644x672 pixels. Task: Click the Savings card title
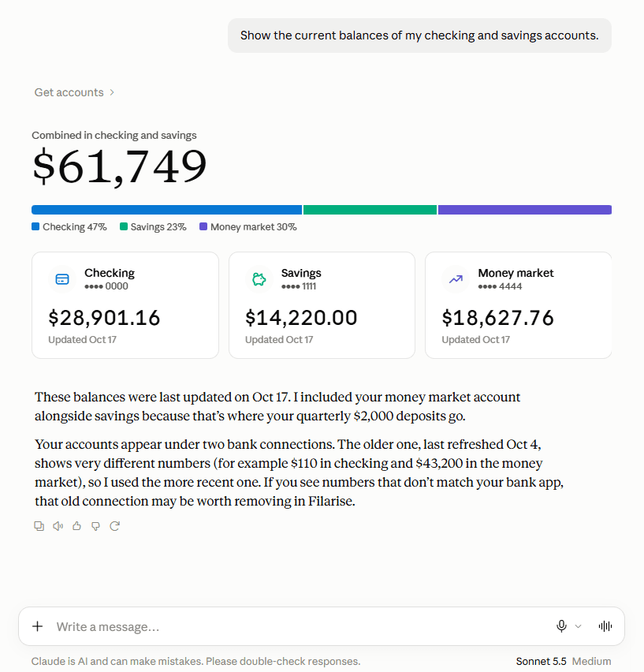pos(301,273)
